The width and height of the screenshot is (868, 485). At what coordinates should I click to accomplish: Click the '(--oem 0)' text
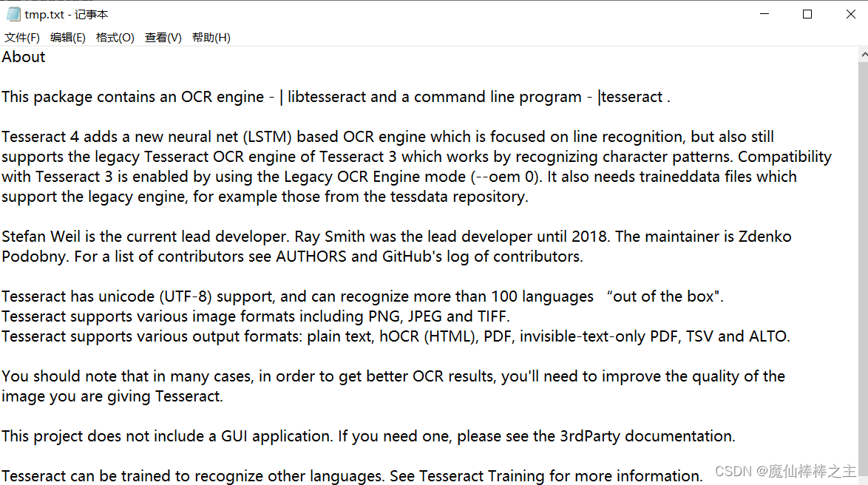[x=505, y=177]
